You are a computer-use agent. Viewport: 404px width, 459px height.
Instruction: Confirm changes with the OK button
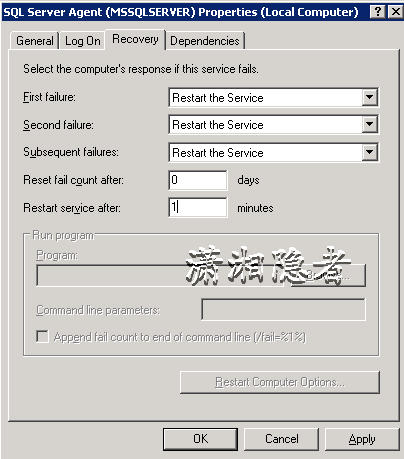(200, 439)
